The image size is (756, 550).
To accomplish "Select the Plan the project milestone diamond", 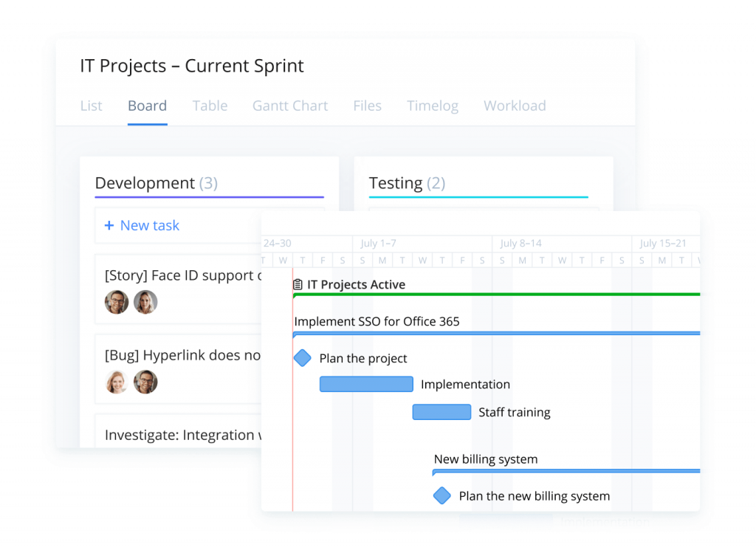I will point(302,358).
